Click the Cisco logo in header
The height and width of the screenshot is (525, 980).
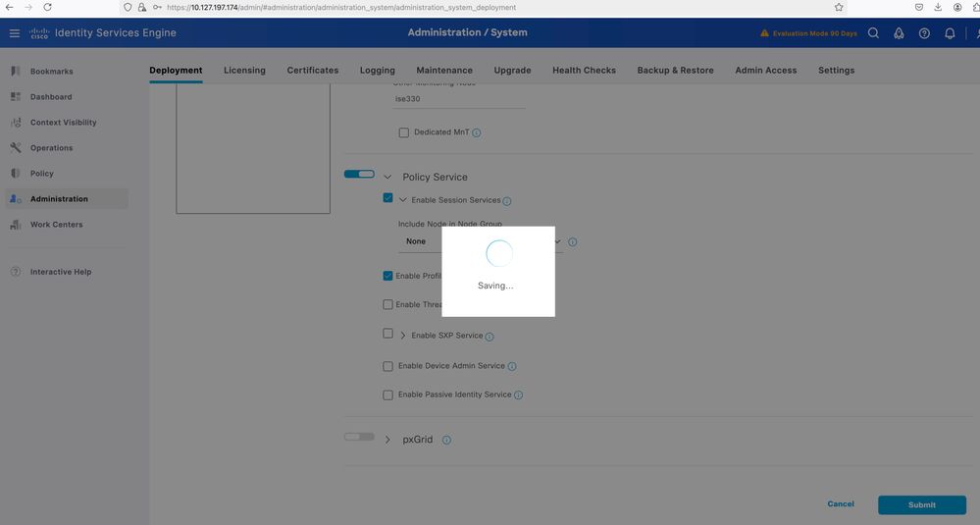tap(39, 33)
